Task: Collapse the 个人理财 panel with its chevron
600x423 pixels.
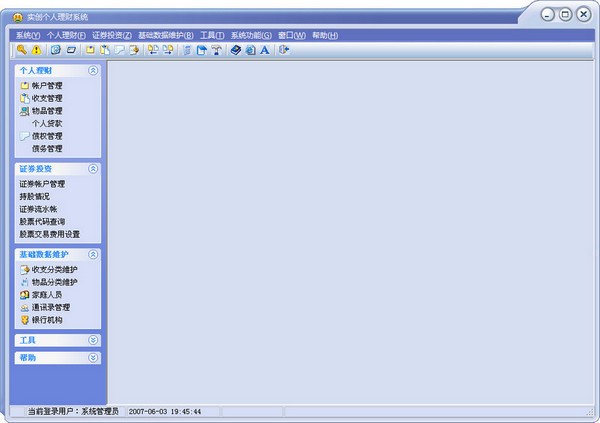Action: point(93,70)
